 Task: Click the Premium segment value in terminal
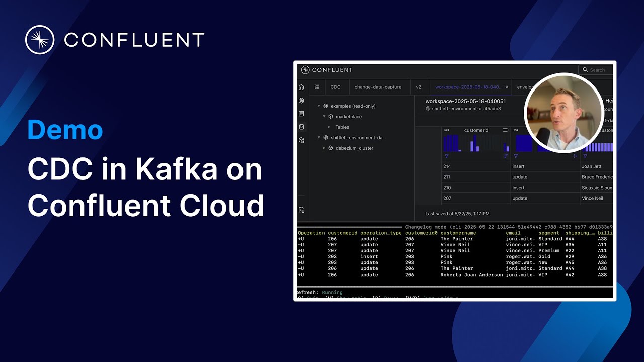[x=549, y=251]
